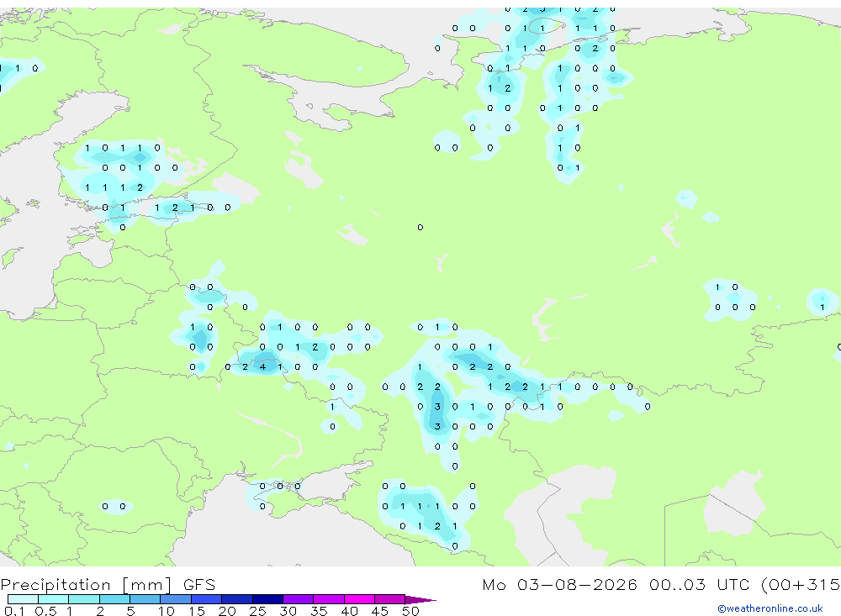Image resolution: width=841 pixels, height=616 pixels.
Task: Open the weatheronline.co.uk copyright link
Action: [770, 608]
